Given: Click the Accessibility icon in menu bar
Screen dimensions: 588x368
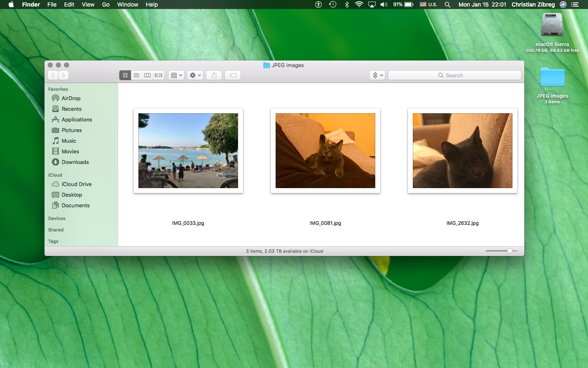Looking at the screenshot, I should (318, 4).
